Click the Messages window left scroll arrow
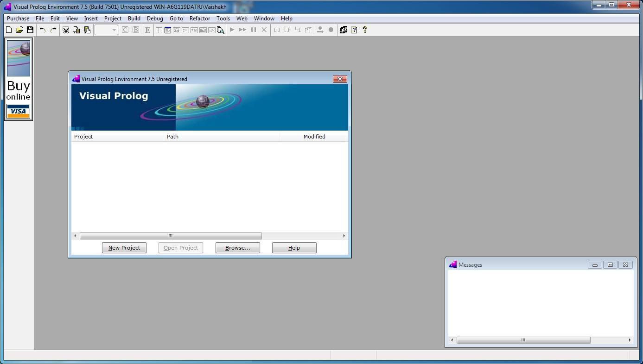 [x=452, y=340]
